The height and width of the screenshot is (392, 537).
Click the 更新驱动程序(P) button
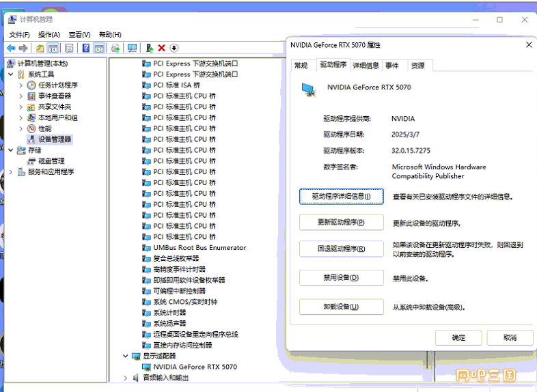pos(341,223)
